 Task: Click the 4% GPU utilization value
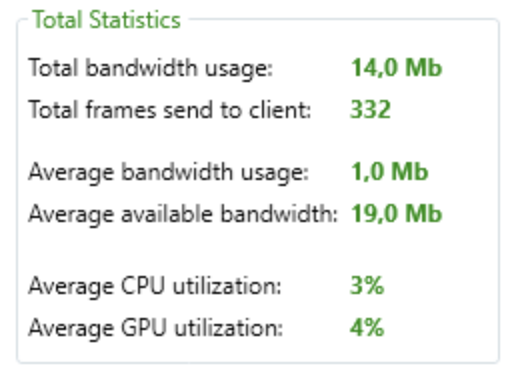coord(367,327)
